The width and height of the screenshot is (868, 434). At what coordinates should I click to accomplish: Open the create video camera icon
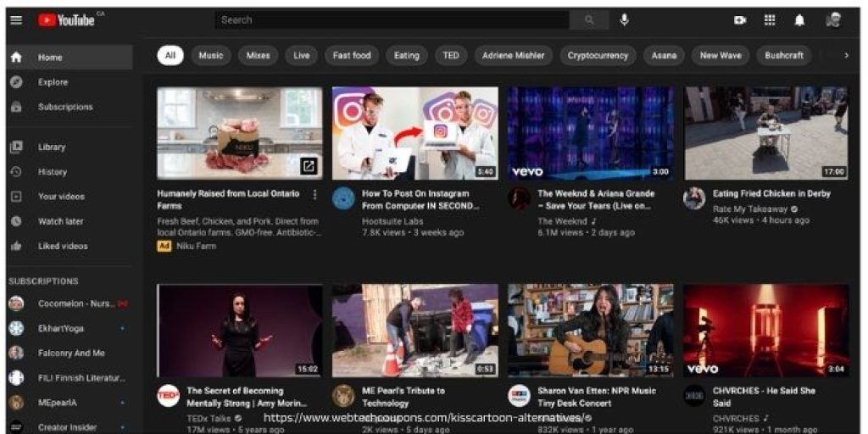point(739,20)
